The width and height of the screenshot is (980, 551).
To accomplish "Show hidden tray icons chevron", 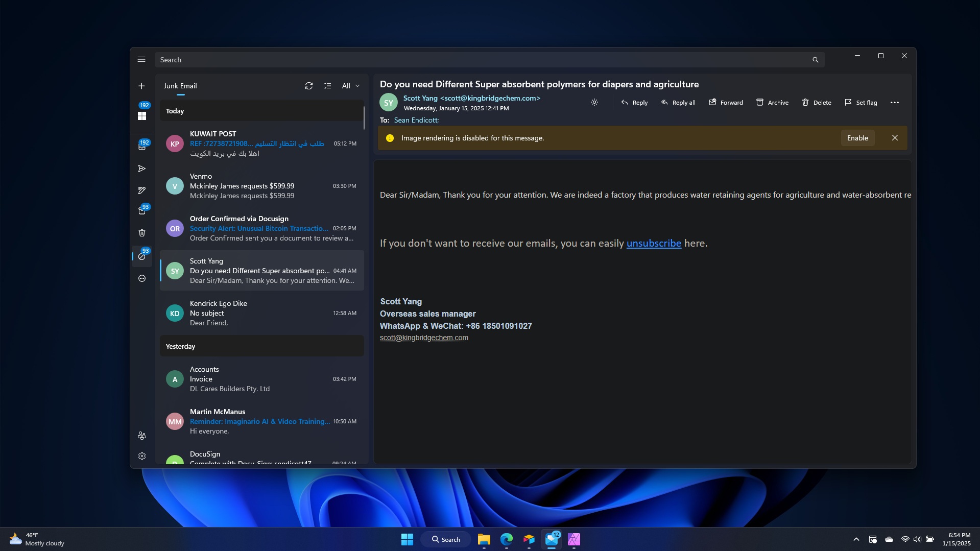I will pos(856,539).
